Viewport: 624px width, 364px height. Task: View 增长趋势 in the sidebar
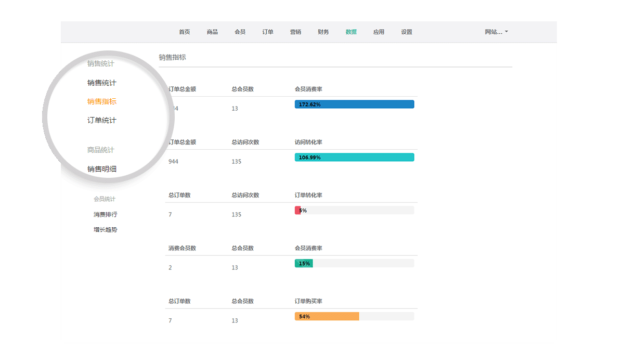tap(106, 229)
